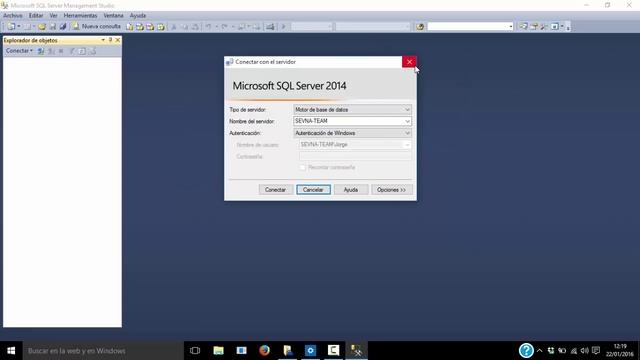Click the first query-type icon after Nueva consulta
Image resolution: width=640 pixels, height=360 pixels.
[129, 27]
